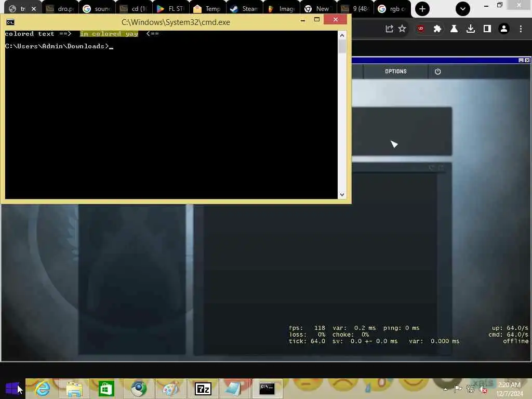532x399 pixels.
Task: Click cmd scrollbar up arrow
Action: 342,35
